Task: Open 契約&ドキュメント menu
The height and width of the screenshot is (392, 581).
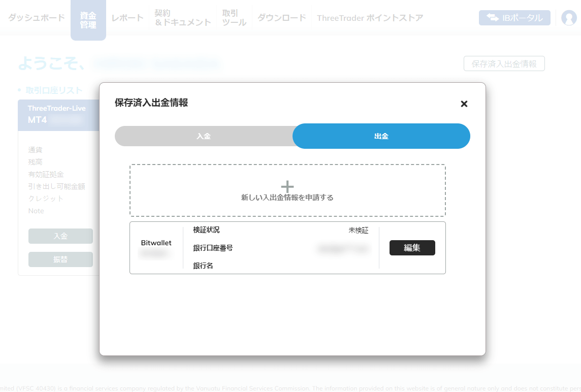Action: click(x=183, y=18)
